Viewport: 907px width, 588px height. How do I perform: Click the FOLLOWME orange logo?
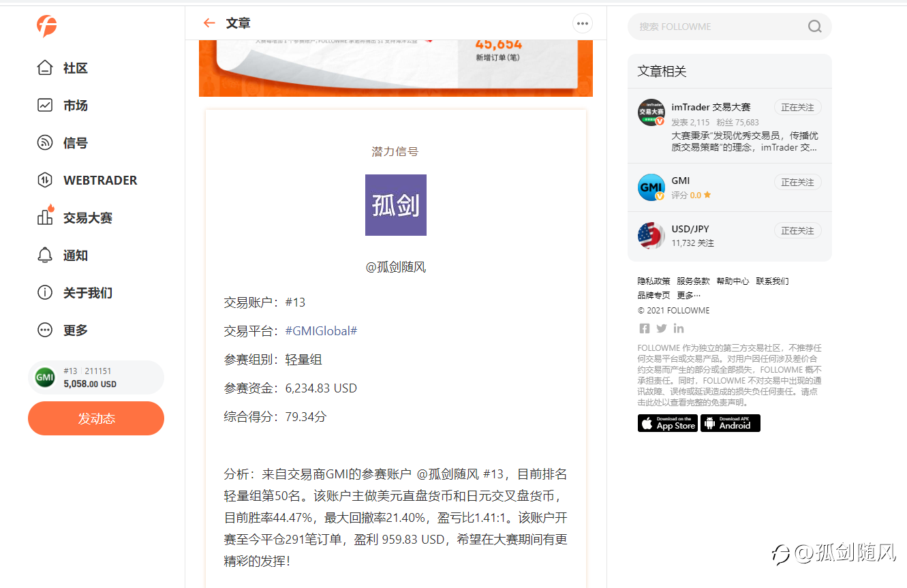click(46, 26)
